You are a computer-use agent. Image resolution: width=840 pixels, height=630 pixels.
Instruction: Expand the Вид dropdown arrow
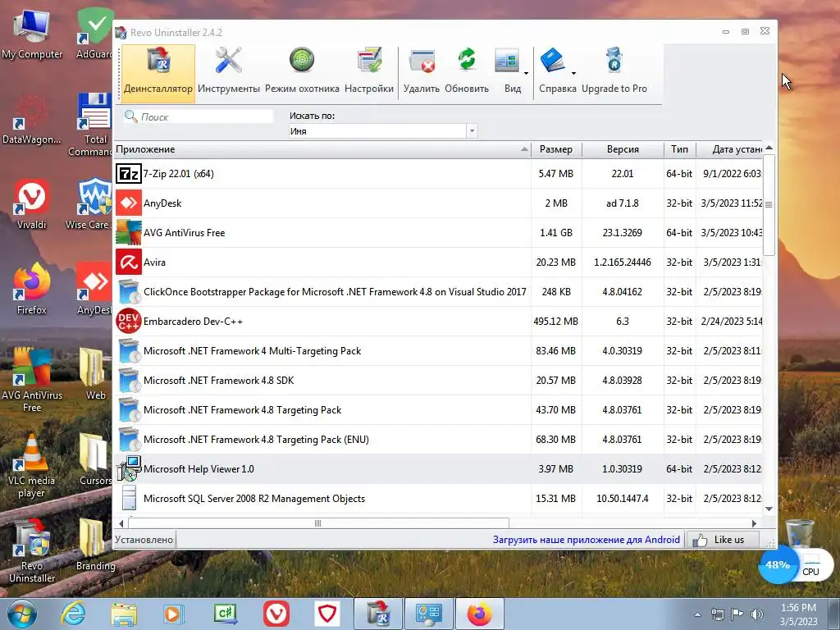pos(526,73)
